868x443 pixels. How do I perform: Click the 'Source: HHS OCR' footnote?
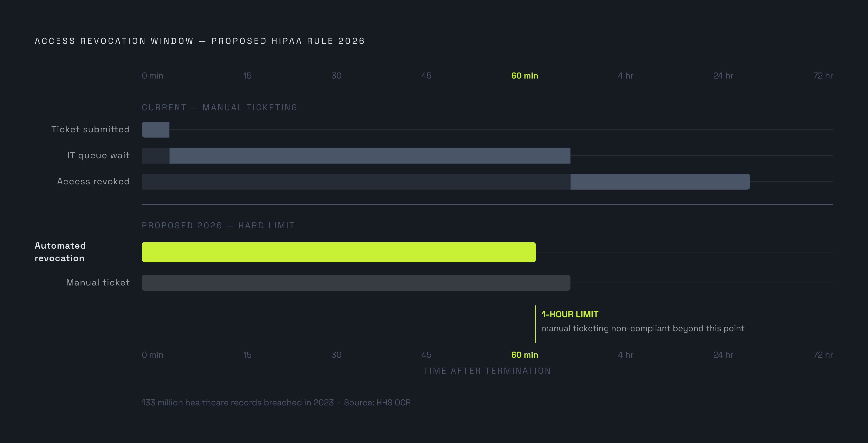pos(377,403)
